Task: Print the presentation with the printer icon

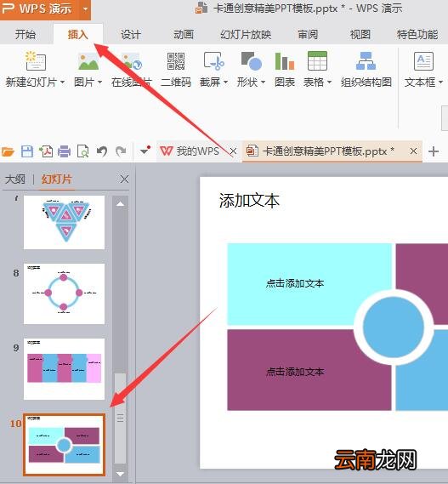Action: pyautogui.click(x=64, y=151)
